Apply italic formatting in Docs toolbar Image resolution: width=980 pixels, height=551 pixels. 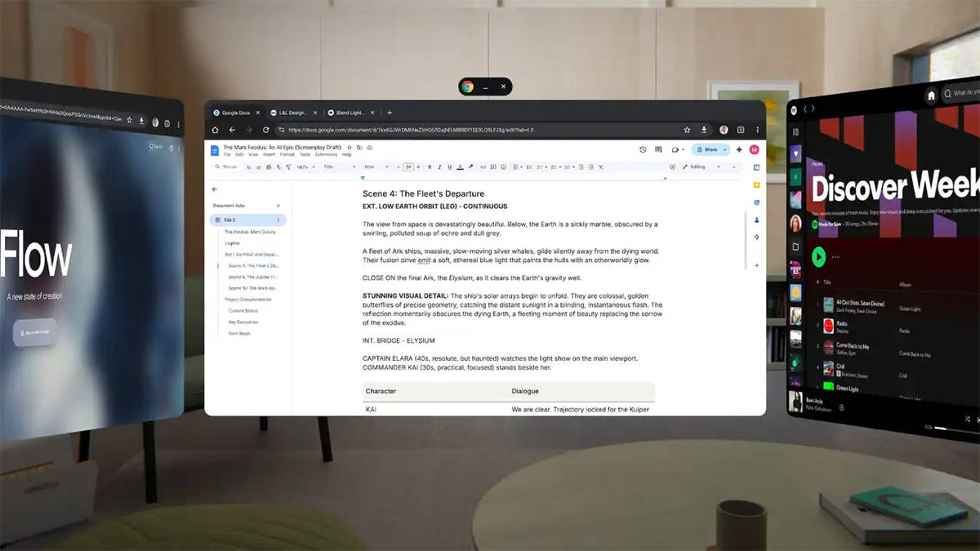439,167
